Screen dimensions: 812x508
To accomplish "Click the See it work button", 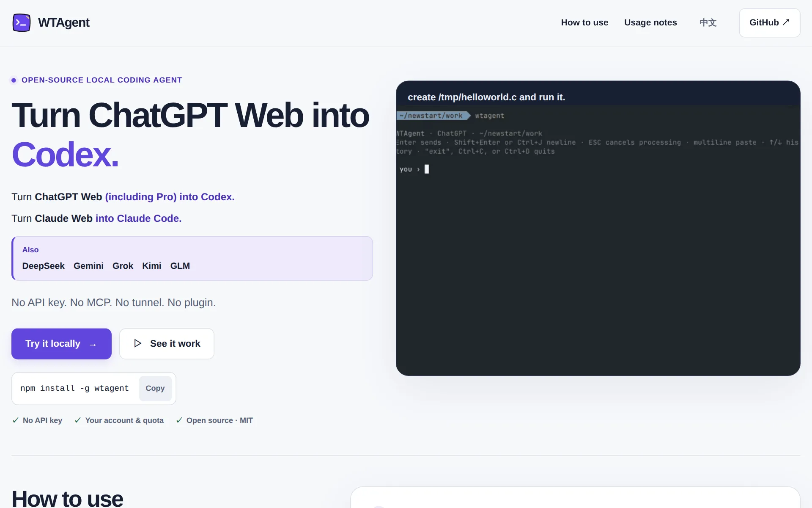I will tap(167, 344).
